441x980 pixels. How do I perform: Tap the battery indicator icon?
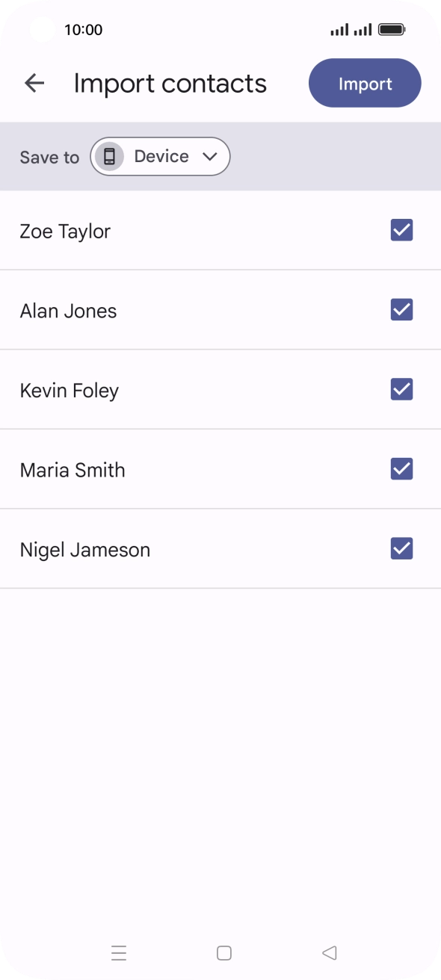tap(392, 29)
